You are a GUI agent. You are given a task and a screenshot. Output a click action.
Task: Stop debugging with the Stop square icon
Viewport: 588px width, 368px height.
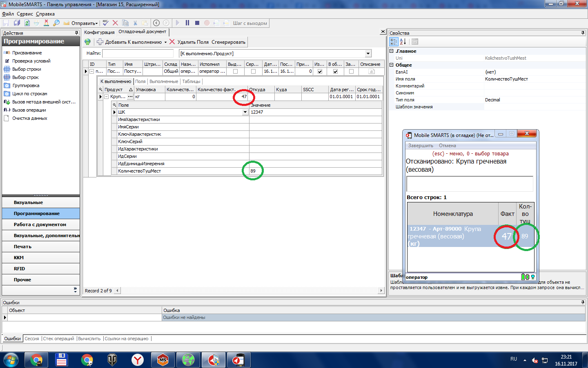point(197,23)
